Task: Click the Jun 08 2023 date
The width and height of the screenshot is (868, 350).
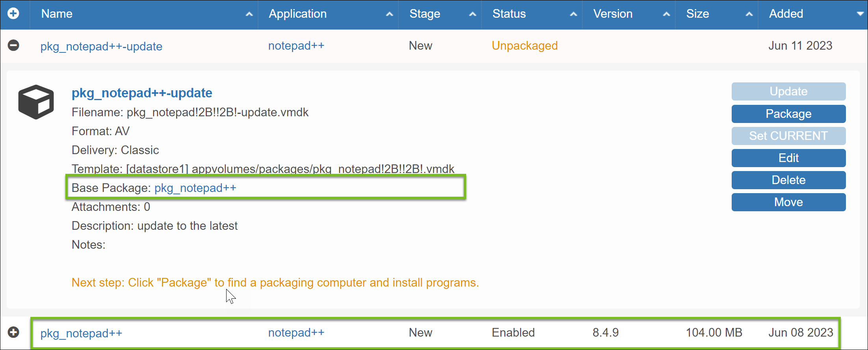Action: (801, 333)
